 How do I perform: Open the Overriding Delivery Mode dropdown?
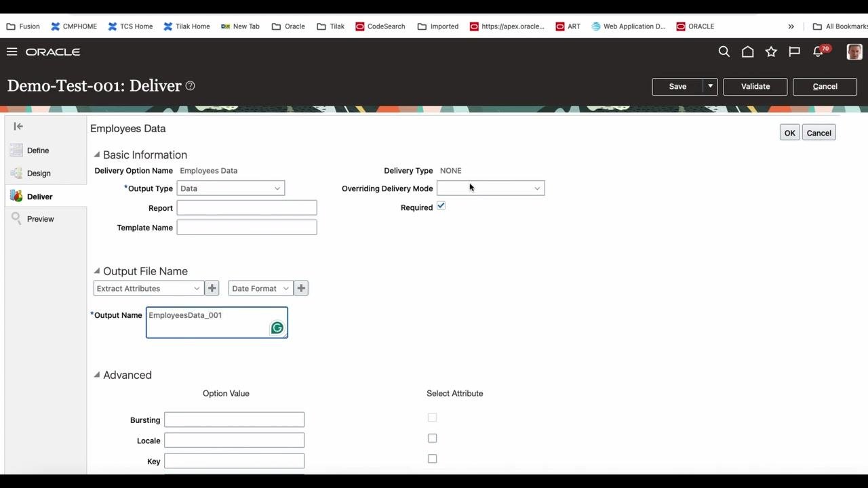[x=490, y=188]
